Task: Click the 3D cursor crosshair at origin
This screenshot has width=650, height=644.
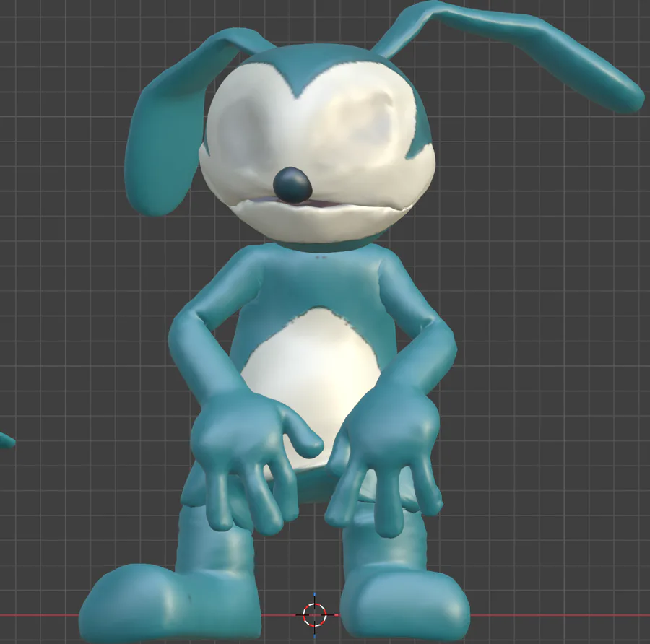Action: [x=315, y=615]
